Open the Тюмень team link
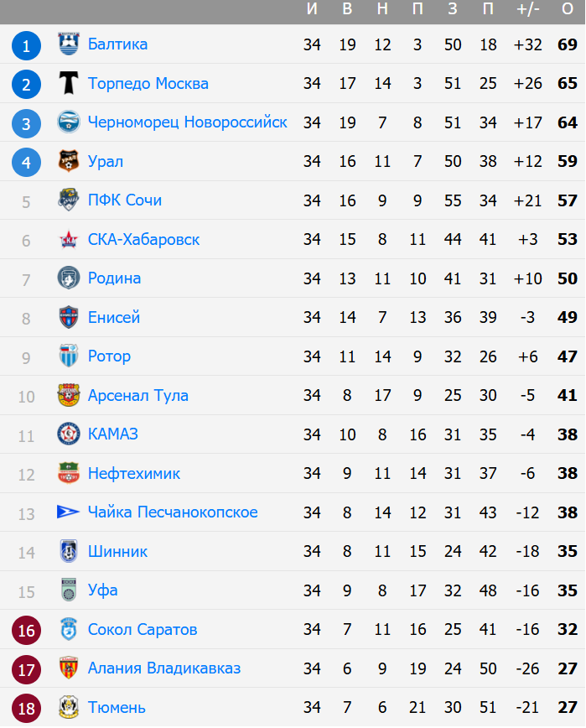Screen dimensions: 586x728 117,708
